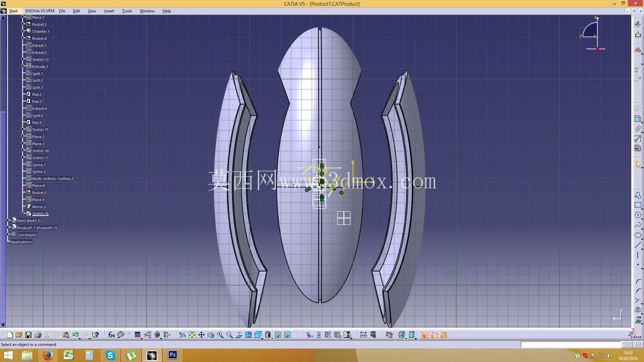The image size is (644, 362).
Task: Click the Exit Workbench icon
Action: (638, 34)
